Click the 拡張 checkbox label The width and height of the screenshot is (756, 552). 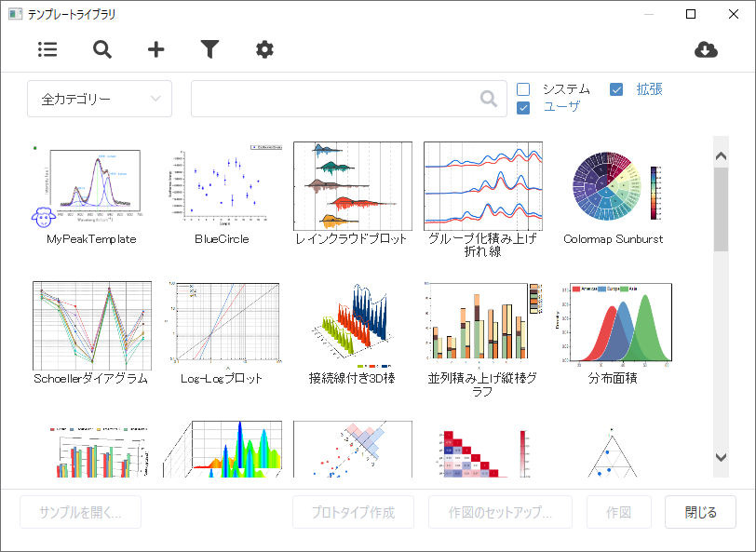(650, 89)
